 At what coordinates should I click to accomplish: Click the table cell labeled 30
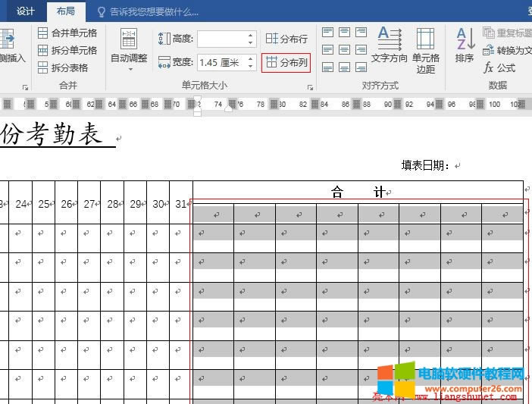(x=158, y=204)
